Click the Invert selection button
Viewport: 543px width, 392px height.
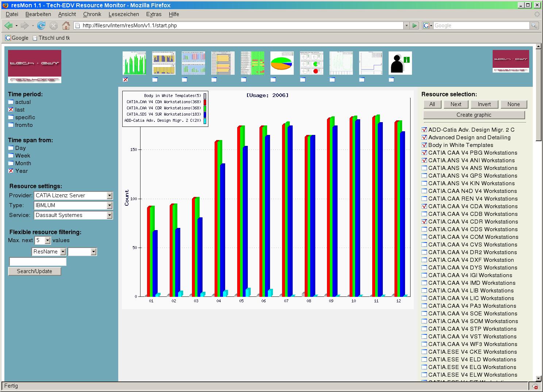[484, 104]
